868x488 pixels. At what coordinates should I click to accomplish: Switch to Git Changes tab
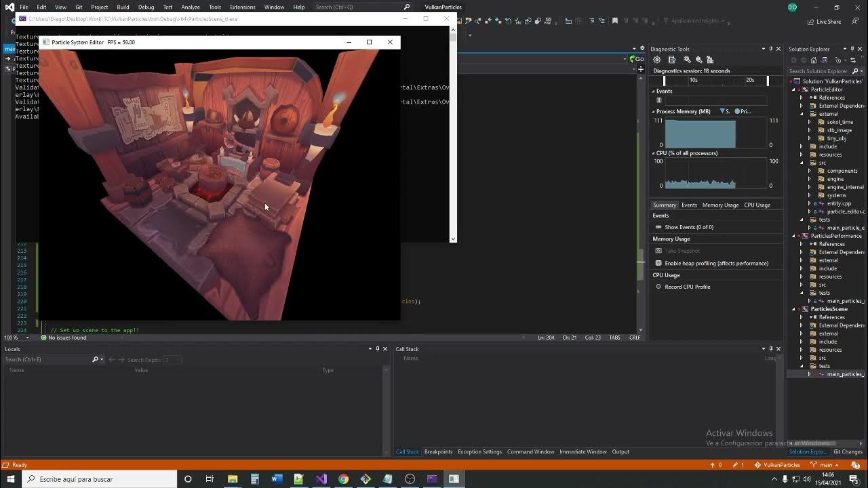point(848,451)
